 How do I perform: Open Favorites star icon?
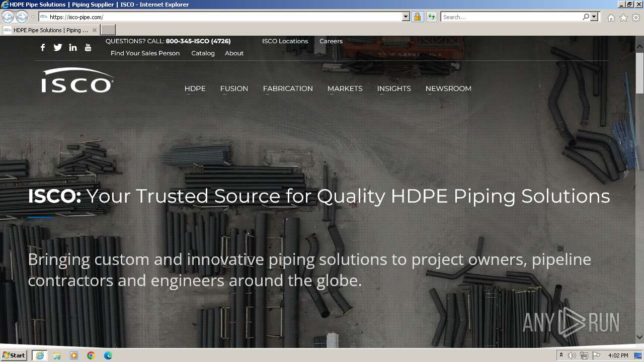[623, 18]
